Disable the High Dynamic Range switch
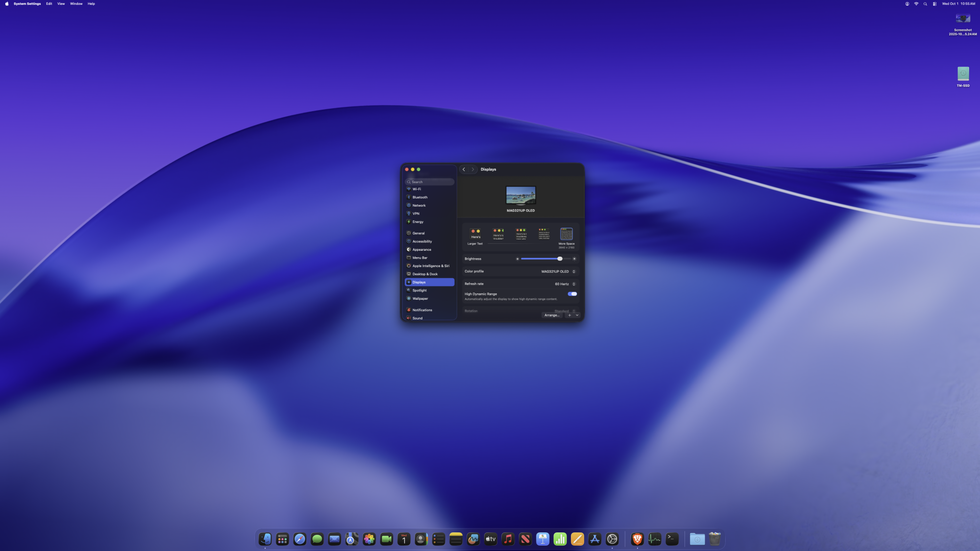Screen dimensions: 980x551 pos(572,294)
